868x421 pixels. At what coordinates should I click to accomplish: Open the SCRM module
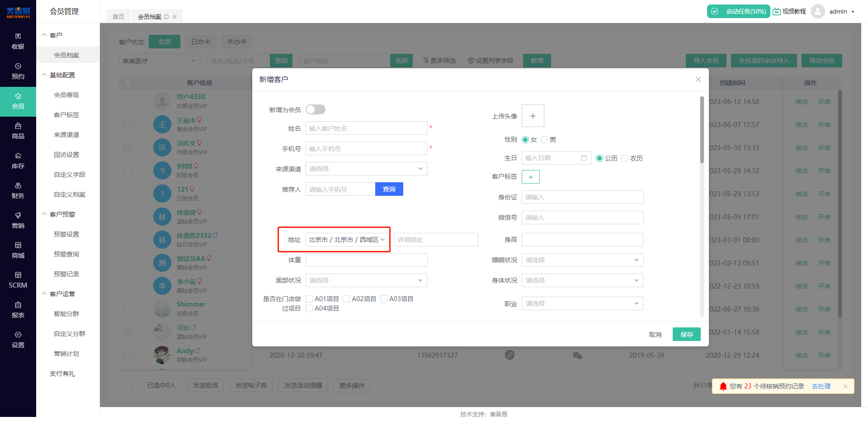(18, 280)
